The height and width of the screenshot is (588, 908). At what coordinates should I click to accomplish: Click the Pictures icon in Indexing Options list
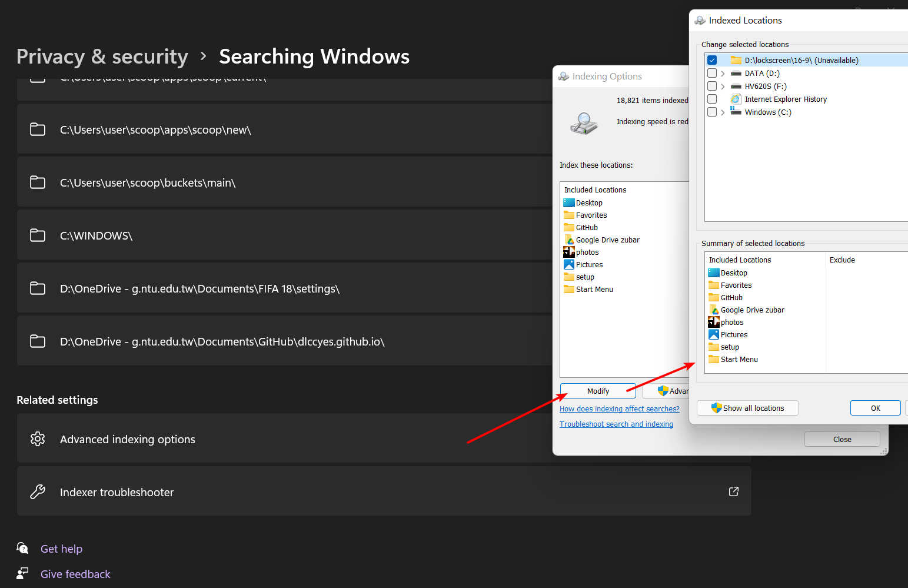pyautogui.click(x=569, y=264)
